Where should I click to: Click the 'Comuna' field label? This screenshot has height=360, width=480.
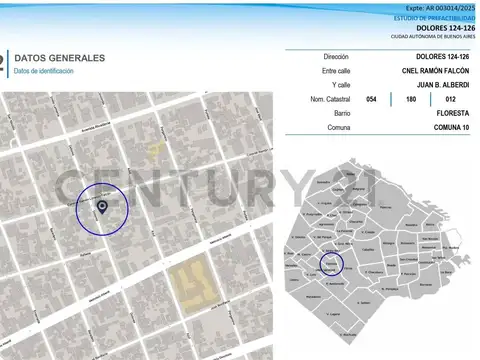[x=339, y=127]
